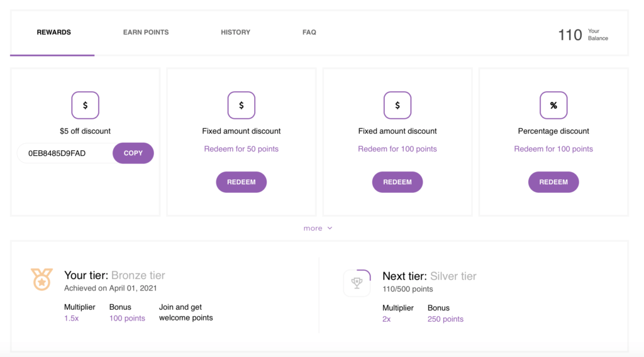Click the 250 points Silver tier bonus

[x=445, y=319]
